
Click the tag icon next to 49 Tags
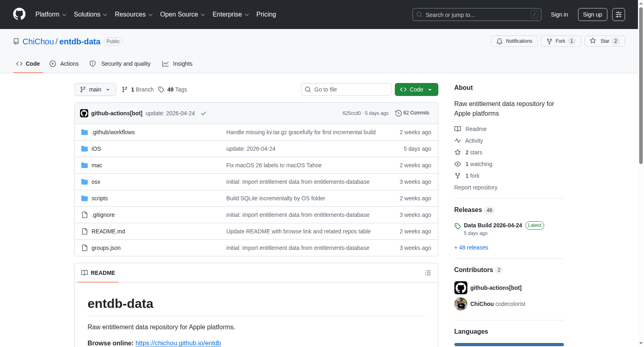[x=161, y=89]
